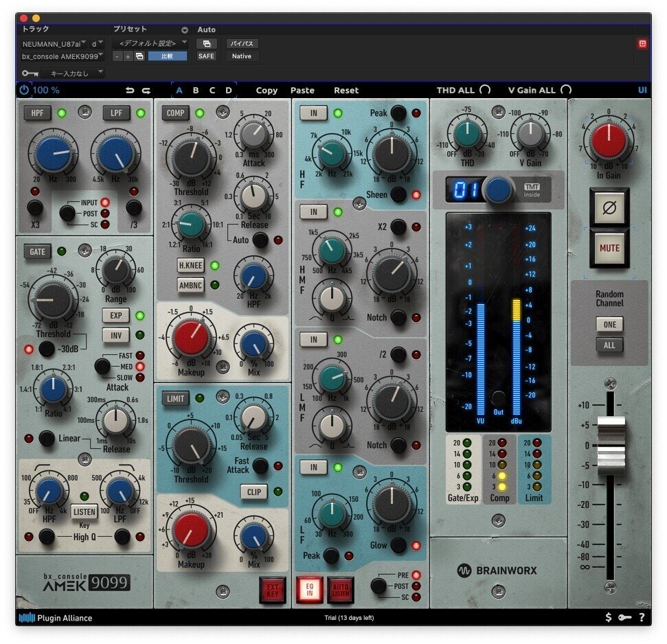Click the LISTEN key button
The height and width of the screenshot is (644, 667).
(84, 512)
